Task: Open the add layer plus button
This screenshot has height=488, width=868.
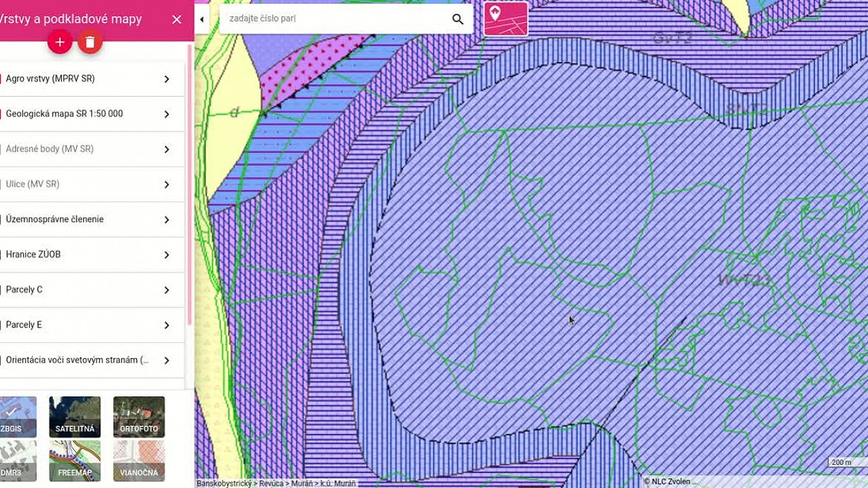Action: [60, 41]
